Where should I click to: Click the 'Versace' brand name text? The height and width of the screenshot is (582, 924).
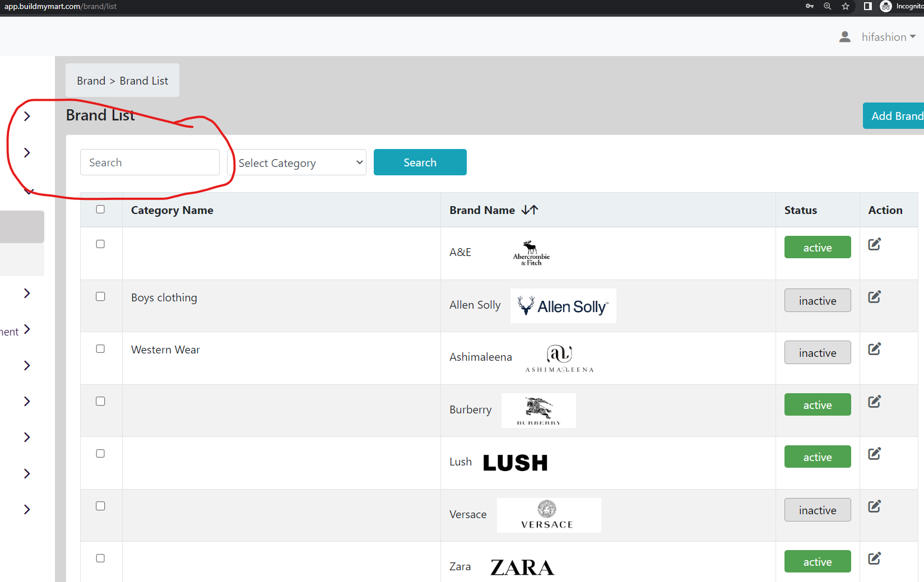(468, 514)
